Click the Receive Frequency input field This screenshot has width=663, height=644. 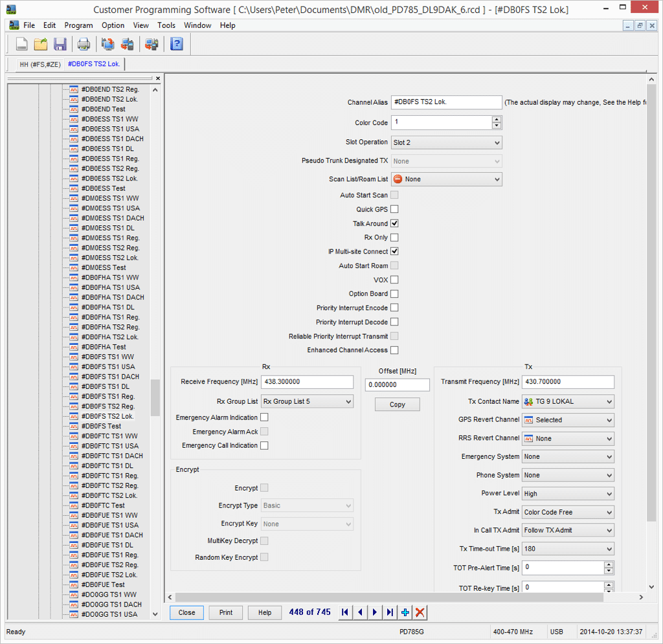coord(307,382)
